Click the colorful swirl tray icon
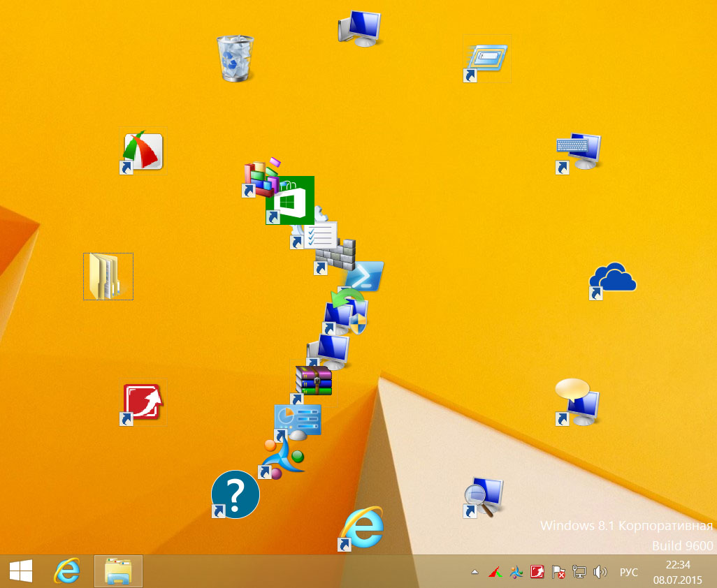717x588 pixels. click(516, 571)
